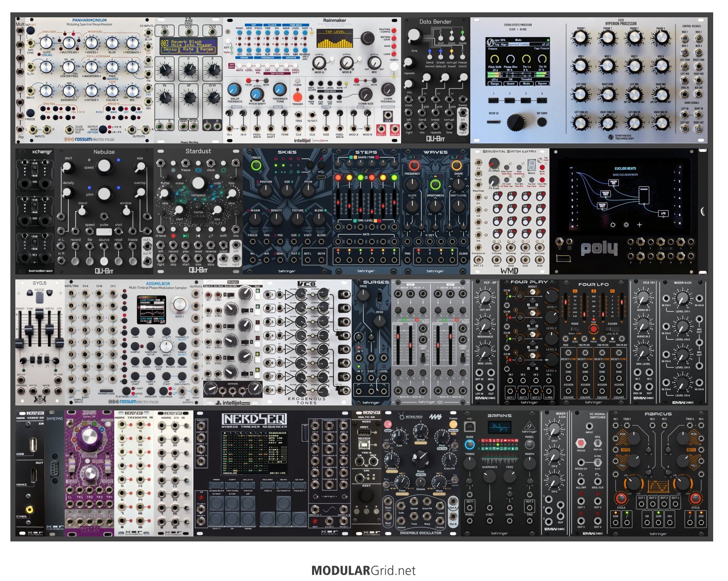Tap the plus icon on the Poly touchscreen
This screenshot has height=581, width=728.
point(639,225)
